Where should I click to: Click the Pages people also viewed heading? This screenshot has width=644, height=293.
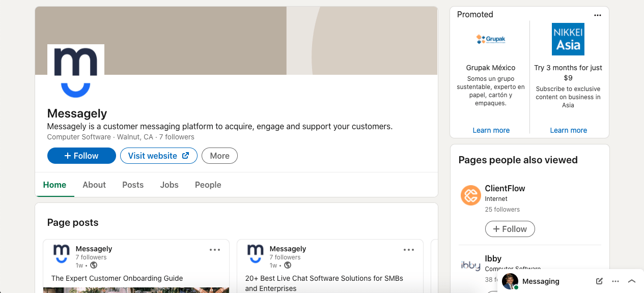pyautogui.click(x=518, y=160)
